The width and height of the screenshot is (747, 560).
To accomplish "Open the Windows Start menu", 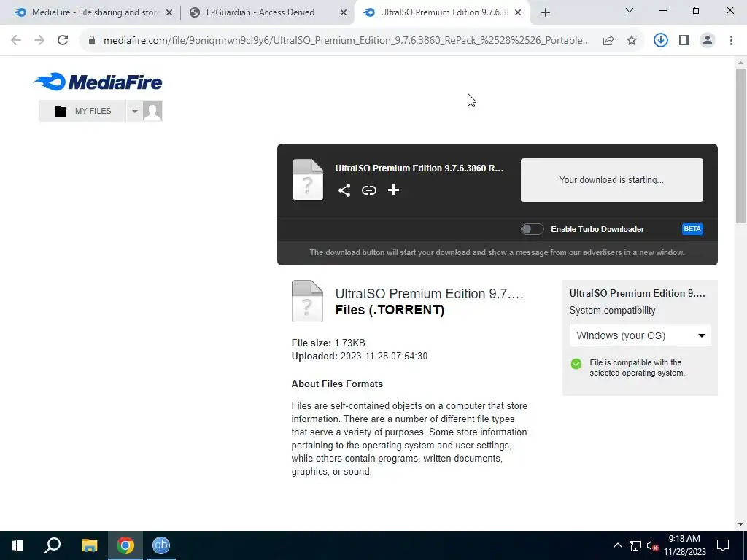I will click(x=18, y=545).
